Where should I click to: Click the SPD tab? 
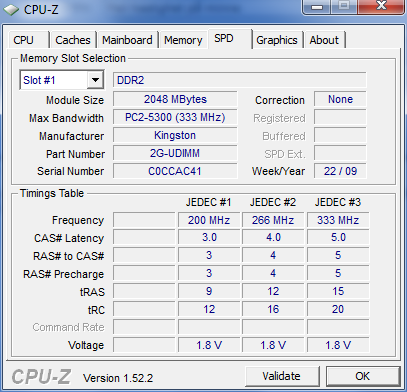(230, 39)
